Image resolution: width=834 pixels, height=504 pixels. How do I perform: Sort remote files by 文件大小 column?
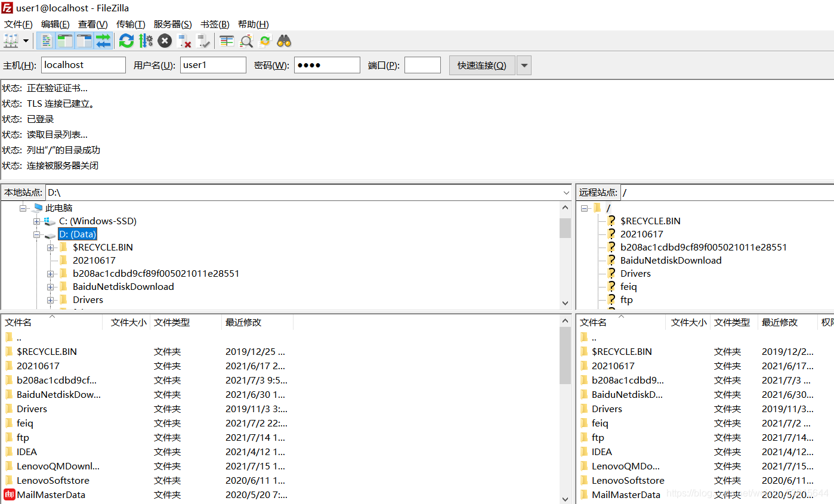click(x=689, y=321)
